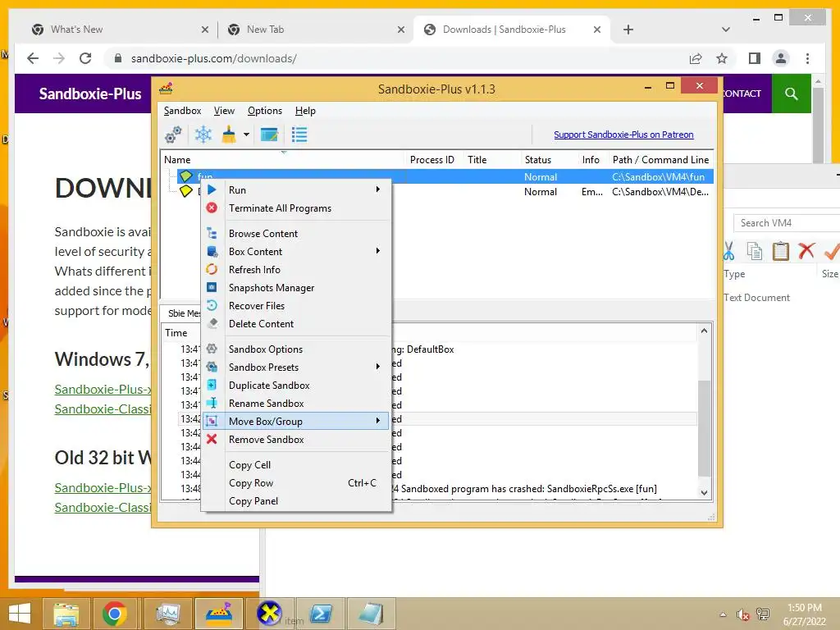
Task: Click the red Terminate All Programs icon
Action: click(x=212, y=208)
